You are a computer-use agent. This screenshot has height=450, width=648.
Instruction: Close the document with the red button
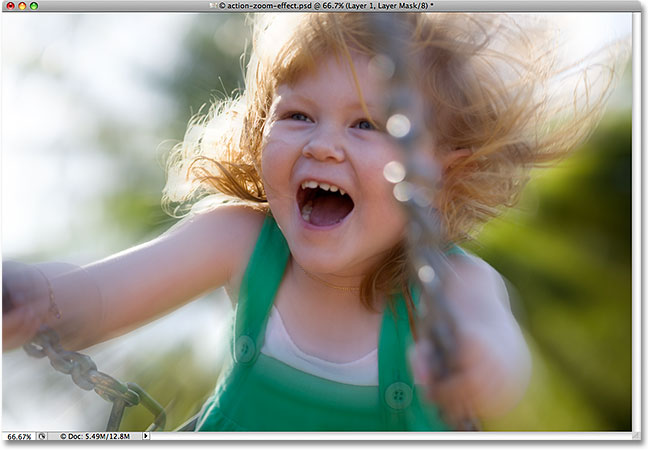(8, 6)
